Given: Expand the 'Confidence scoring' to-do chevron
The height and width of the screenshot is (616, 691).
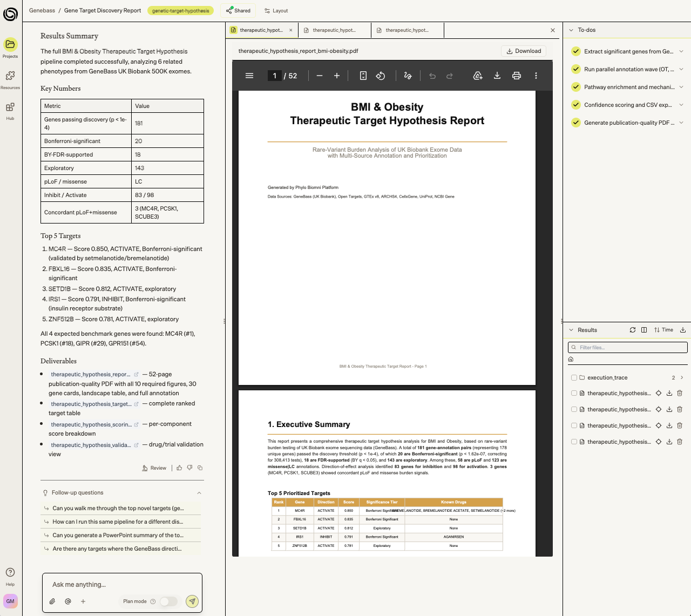Looking at the screenshot, I should click(x=681, y=105).
